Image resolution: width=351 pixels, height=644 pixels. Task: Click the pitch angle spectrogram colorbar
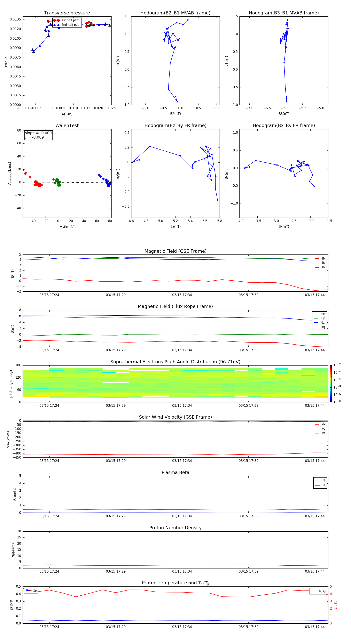point(331,384)
